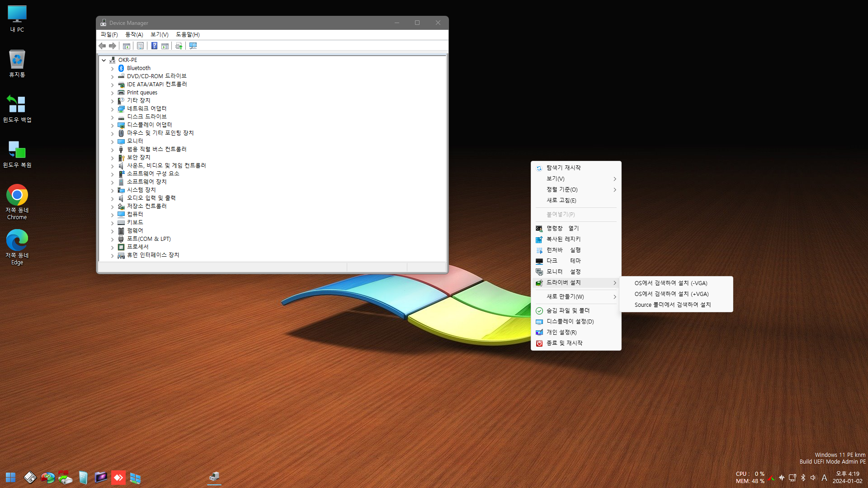Screen dimensions: 868x488
Task: Choose 종료 및 재시작 in context menu
Action: click(576, 343)
